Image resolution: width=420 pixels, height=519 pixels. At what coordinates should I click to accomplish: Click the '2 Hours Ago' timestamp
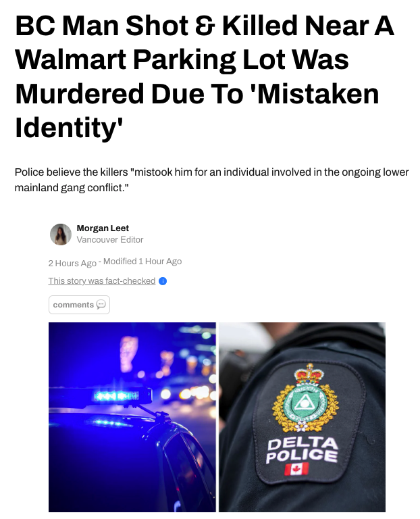pyautogui.click(x=72, y=263)
